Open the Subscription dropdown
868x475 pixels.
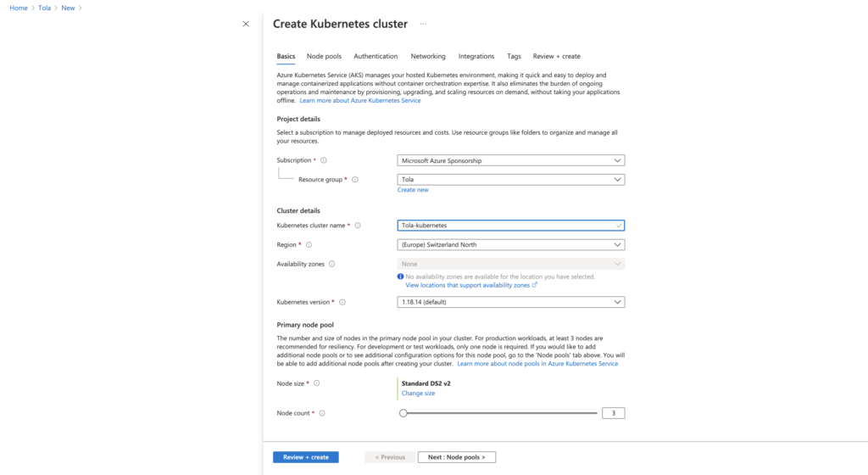click(510, 160)
